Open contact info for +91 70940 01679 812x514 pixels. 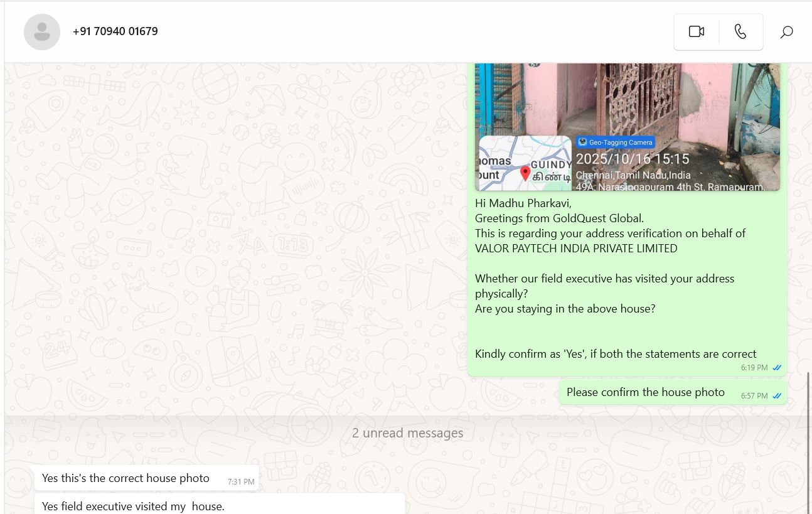(x=115, y=31)
